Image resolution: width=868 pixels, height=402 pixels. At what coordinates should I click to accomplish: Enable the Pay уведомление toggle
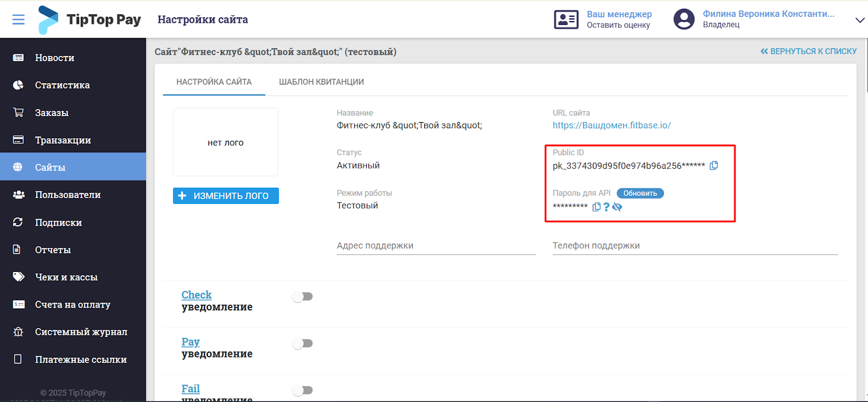pyautogui.click(x=303, y=343)
